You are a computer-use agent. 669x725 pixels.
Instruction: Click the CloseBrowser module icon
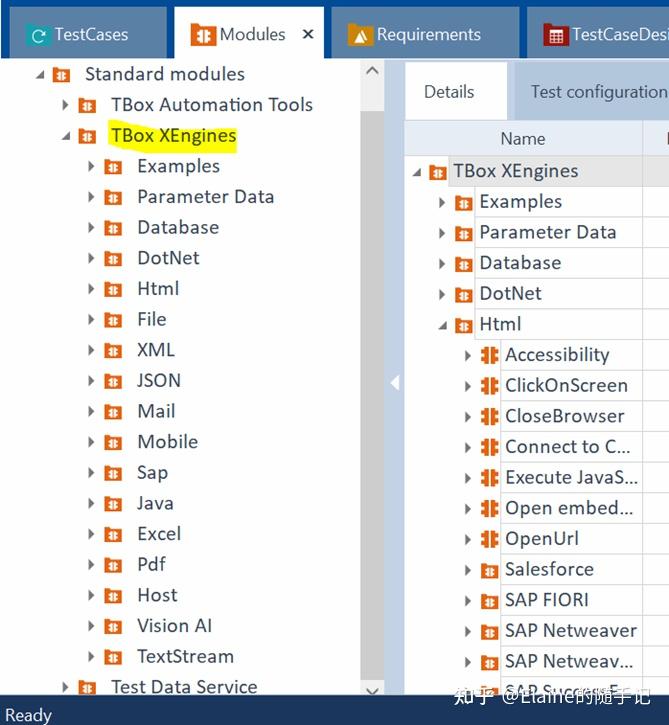489,416
